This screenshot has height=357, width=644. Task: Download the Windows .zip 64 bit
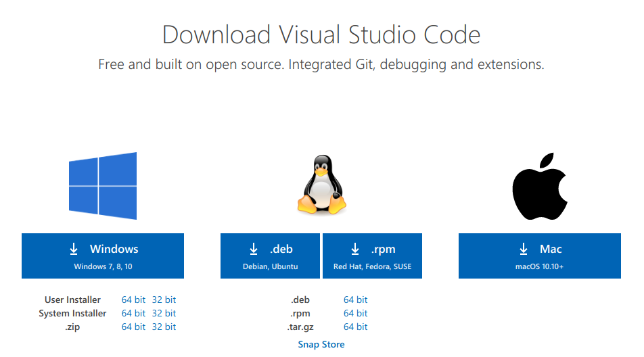pos(133,327)
